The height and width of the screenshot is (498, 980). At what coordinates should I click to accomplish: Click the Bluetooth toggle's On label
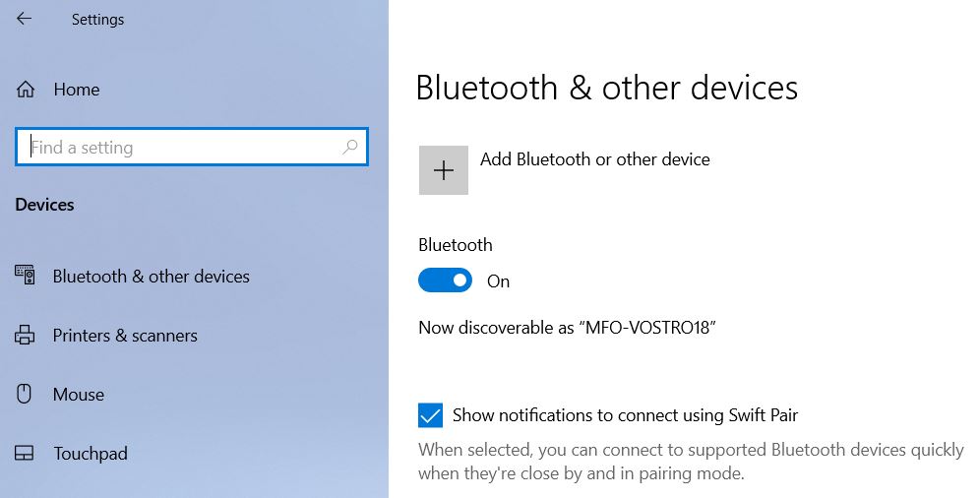click(499, 281)
